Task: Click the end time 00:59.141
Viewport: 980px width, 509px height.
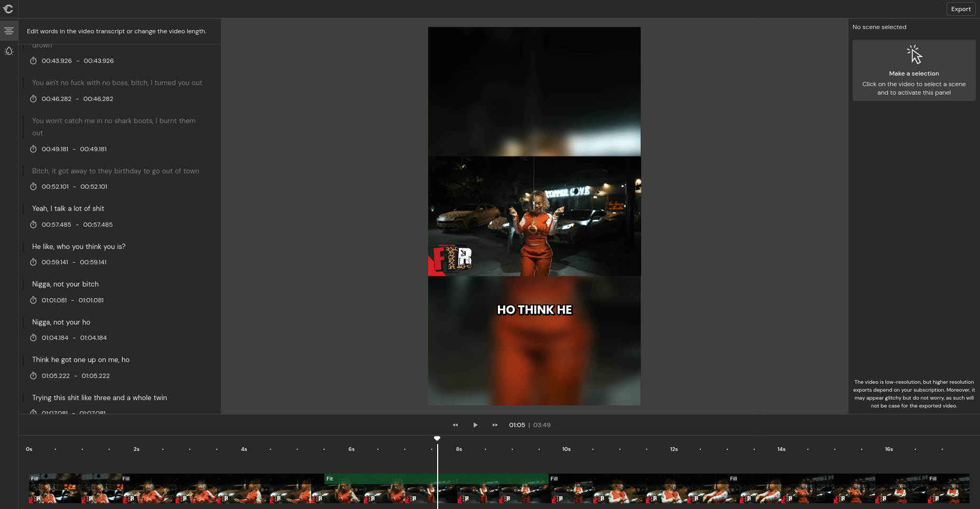Action: pos(93,262)
